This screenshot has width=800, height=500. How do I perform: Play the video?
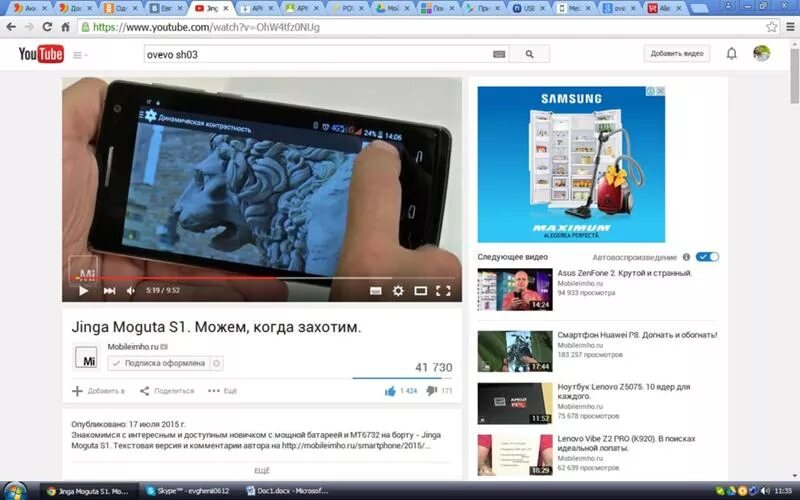[x=84, y=291]
